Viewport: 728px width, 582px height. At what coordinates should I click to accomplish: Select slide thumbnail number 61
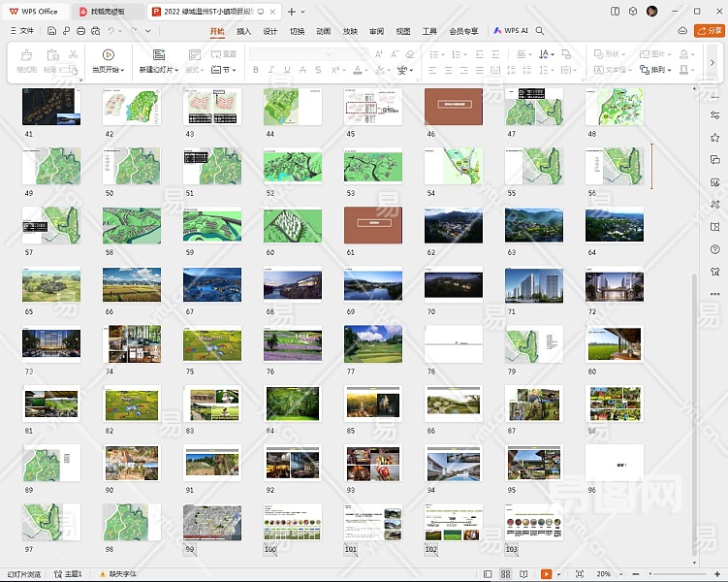coord(373,225)
